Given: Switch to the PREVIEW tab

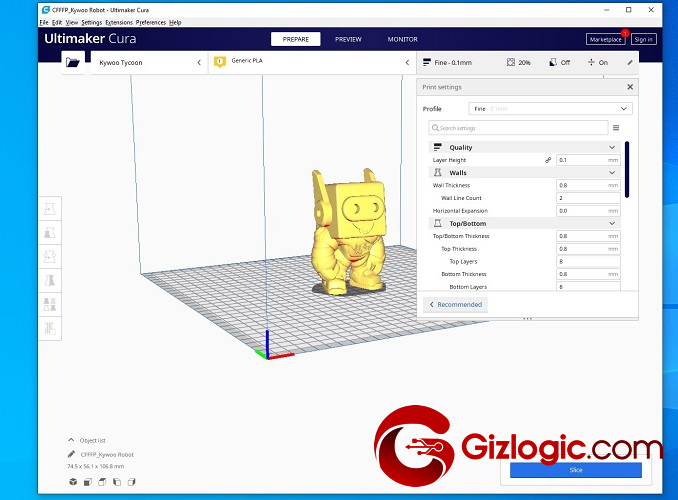Looking at the screenshot, I should 348,39.
